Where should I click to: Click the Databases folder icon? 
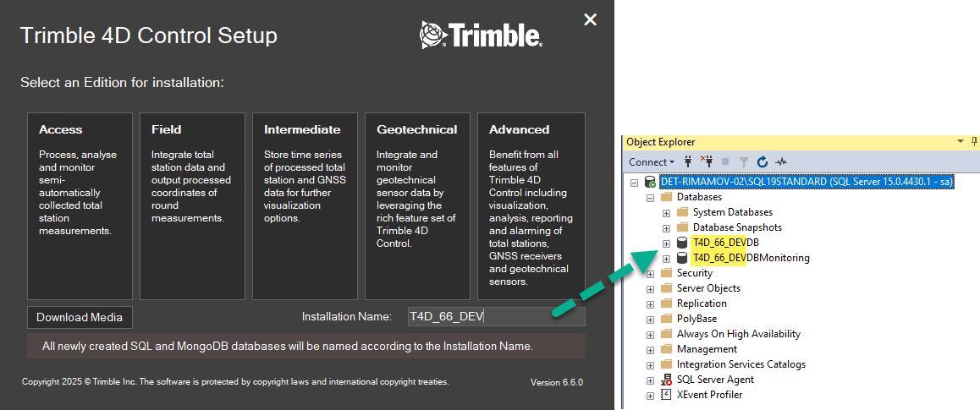pos(666,197)
